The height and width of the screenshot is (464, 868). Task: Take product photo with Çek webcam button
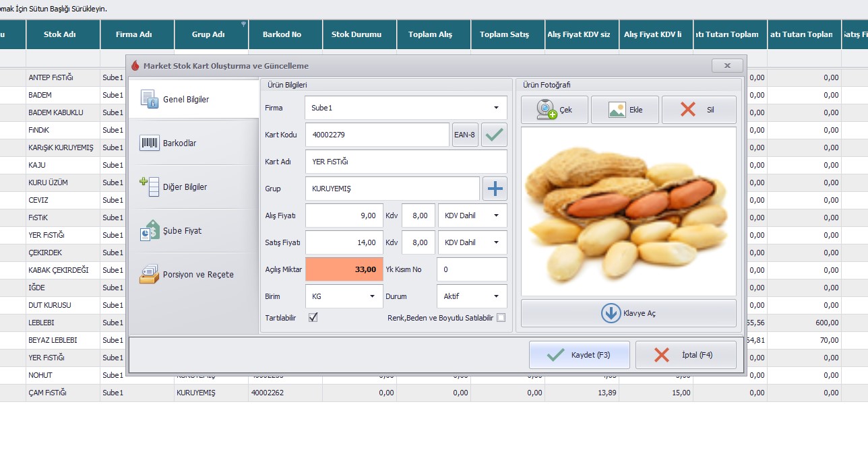(x=555, y=110)
